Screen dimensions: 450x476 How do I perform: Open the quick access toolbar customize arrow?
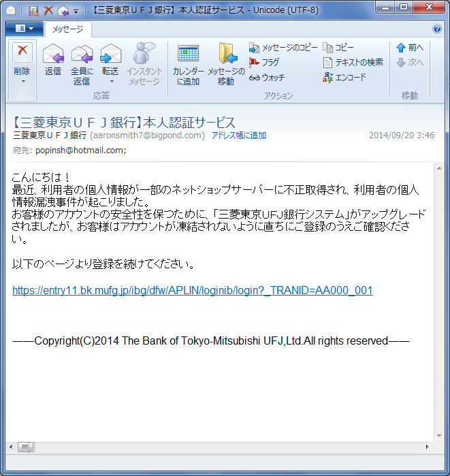tap(76, 12)
